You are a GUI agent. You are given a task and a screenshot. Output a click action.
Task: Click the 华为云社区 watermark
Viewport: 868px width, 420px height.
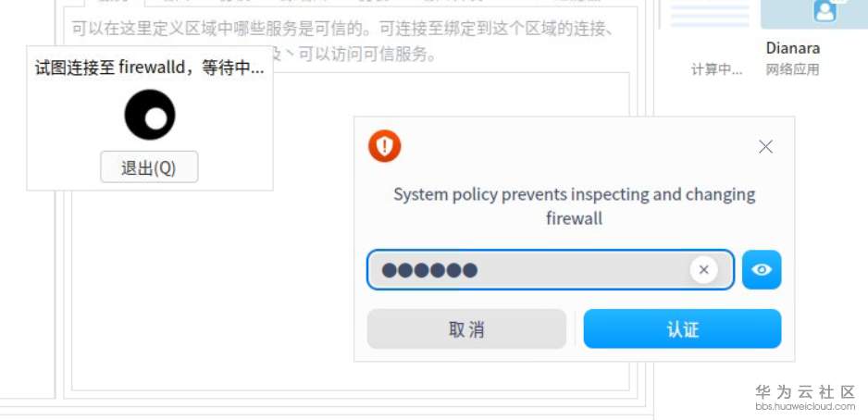(804, 391)
